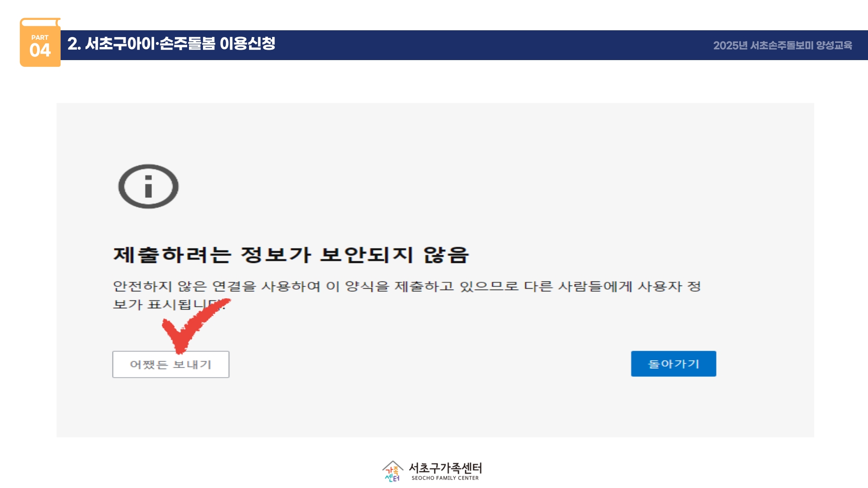Screen dimensions: 868x488
Task: Click the small PART label above 04
Action: coord(40,38)
